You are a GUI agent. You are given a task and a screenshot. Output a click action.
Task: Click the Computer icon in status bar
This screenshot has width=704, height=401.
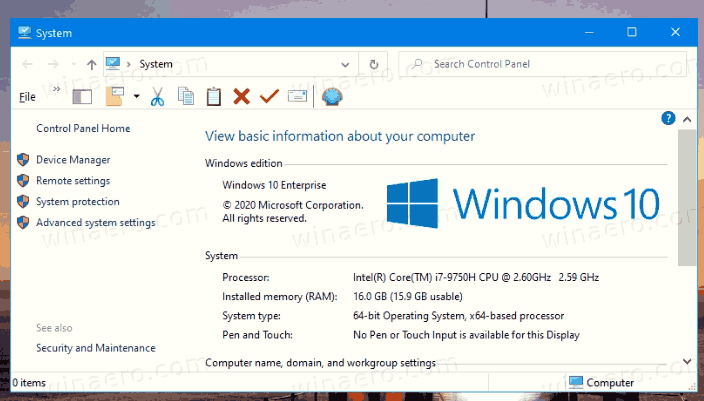pos(576,382)
